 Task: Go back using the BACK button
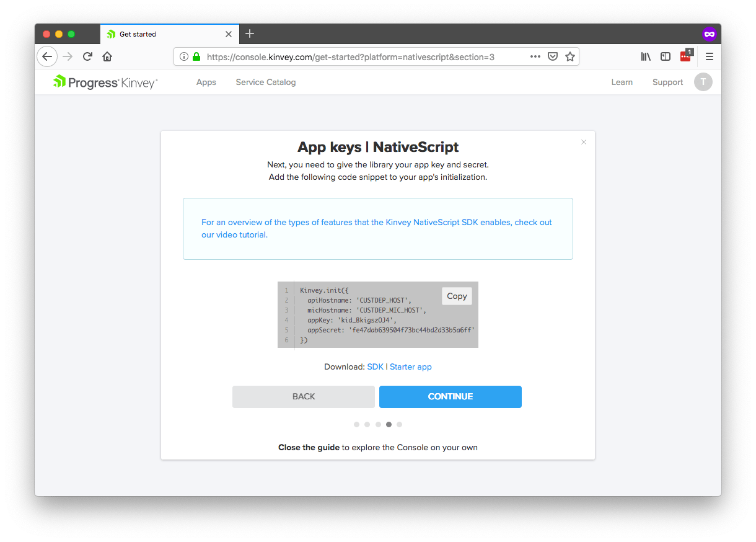[304, 396]
